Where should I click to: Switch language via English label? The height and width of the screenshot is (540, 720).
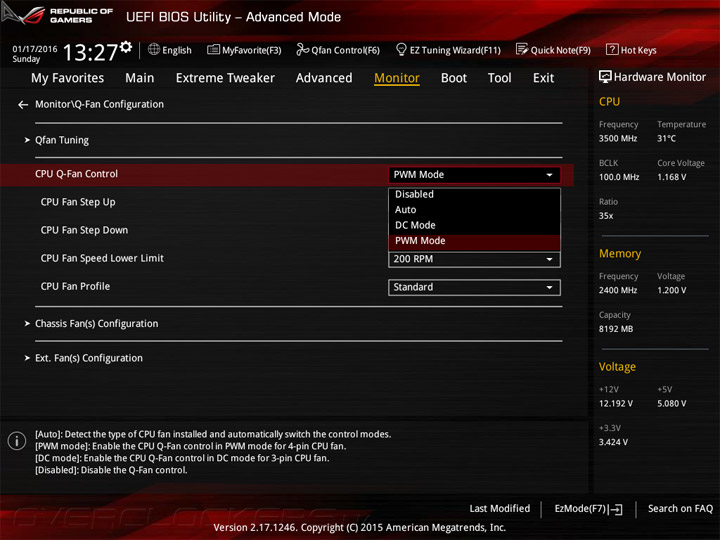pyautogui.click(x=177, y=50)
